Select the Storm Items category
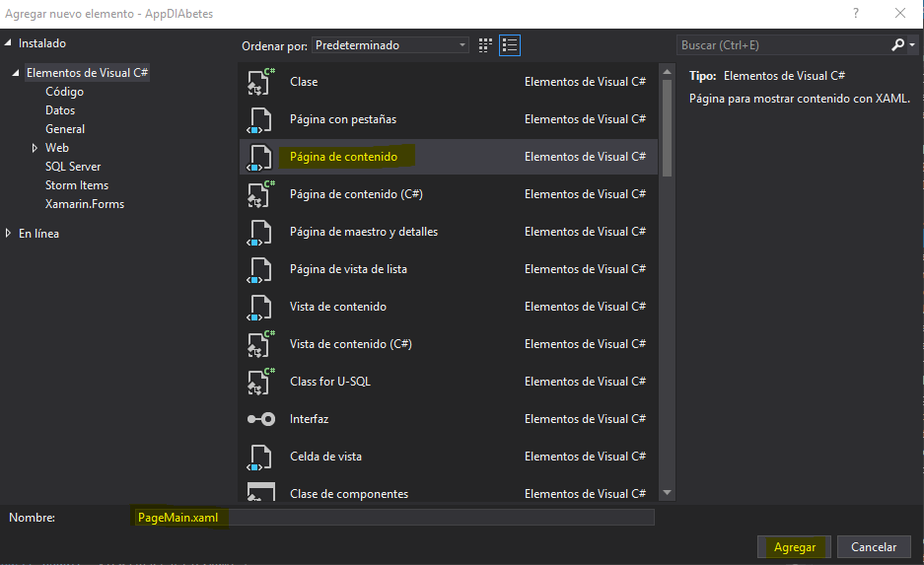This screenshot has width=924, height=565. point(77,185)
